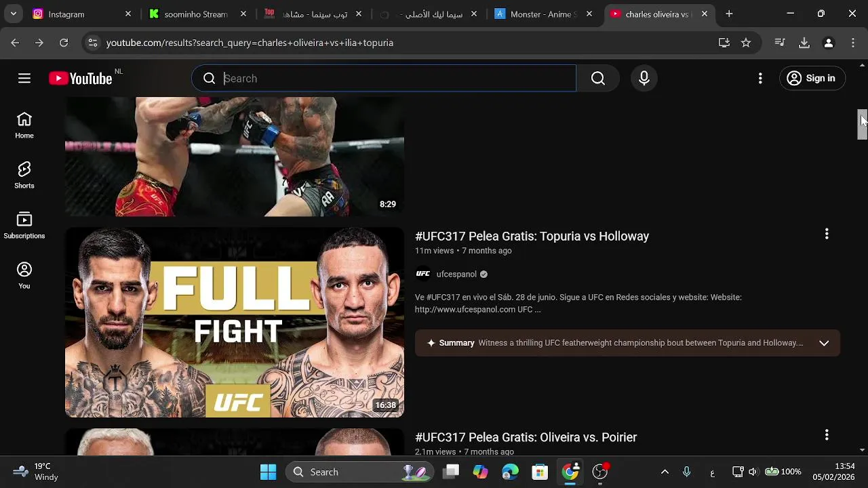Screen dimensions: 868x488
Task: Click the browser address bar URL
Action: 250,43
